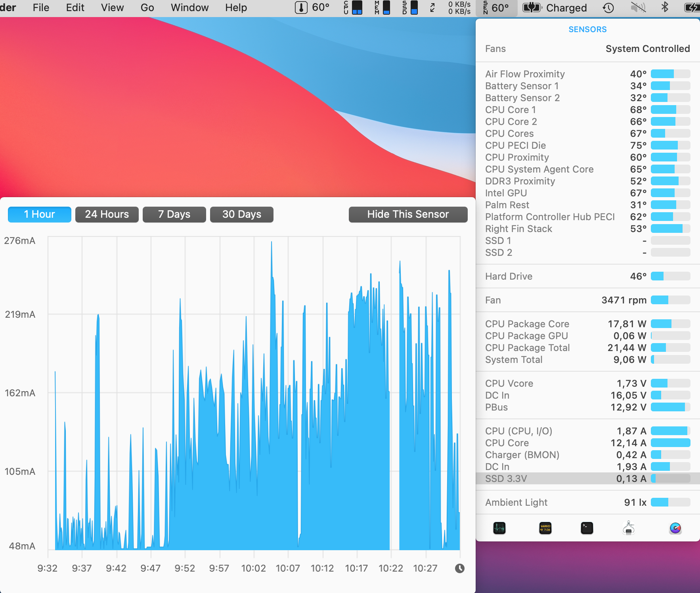This screenshot has height=593, width=700.
Task: Select the 1 Hour time range
Action: (40, 215)
